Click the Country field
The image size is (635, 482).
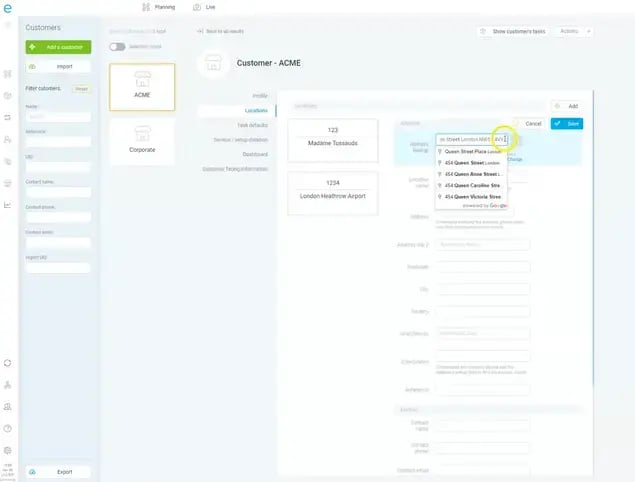click(483, 311)
